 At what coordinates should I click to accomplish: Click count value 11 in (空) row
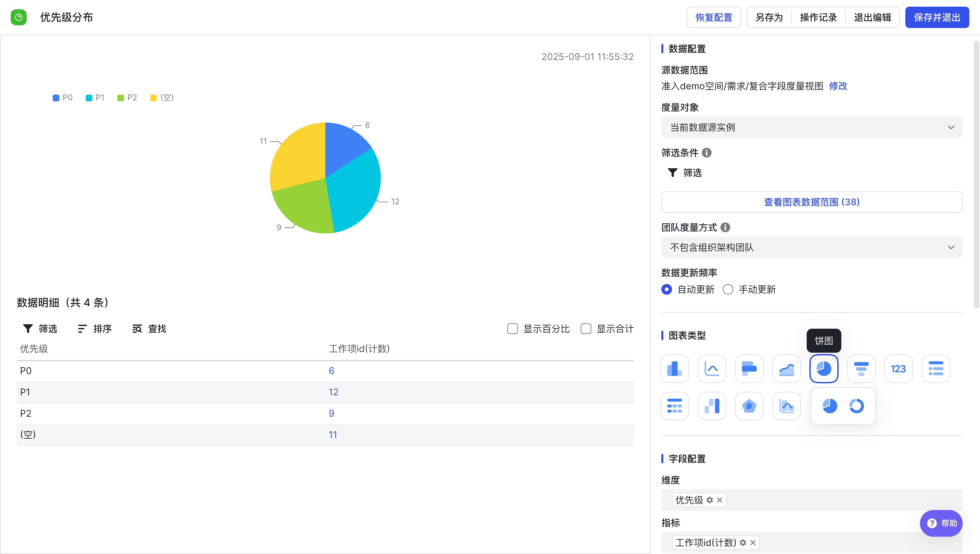333,435
